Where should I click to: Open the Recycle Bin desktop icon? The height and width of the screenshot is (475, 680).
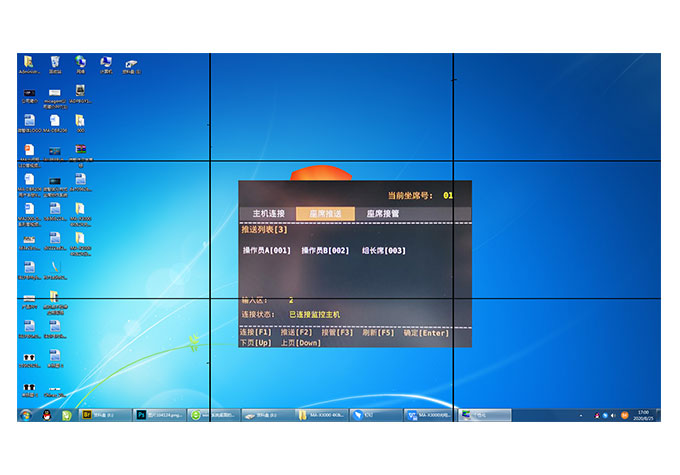[x=55, y=65]
